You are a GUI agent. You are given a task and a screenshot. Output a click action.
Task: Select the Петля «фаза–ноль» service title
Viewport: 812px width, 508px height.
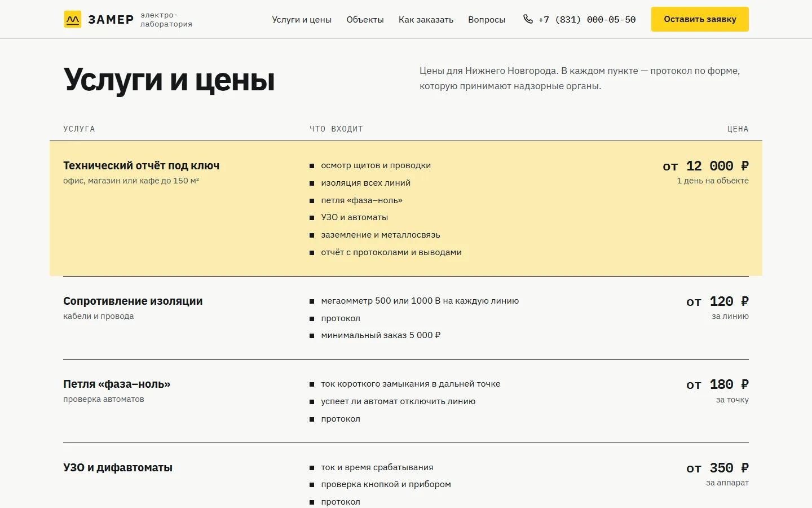(117, 384)
